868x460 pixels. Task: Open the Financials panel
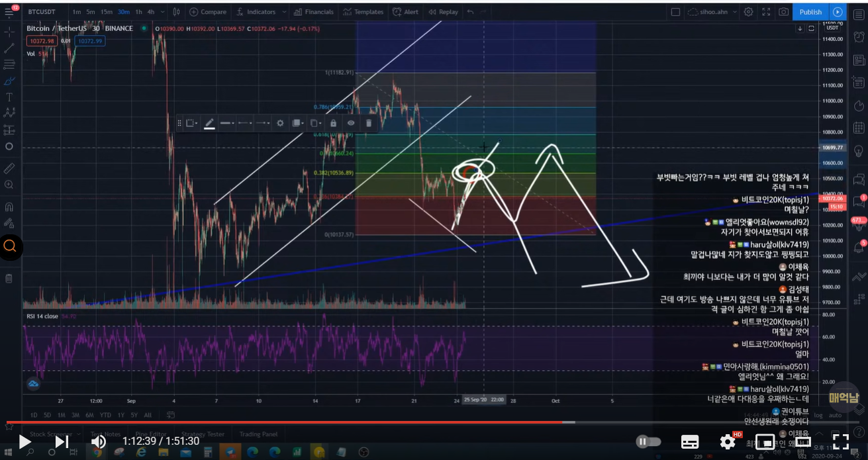[x=314, y=12]
